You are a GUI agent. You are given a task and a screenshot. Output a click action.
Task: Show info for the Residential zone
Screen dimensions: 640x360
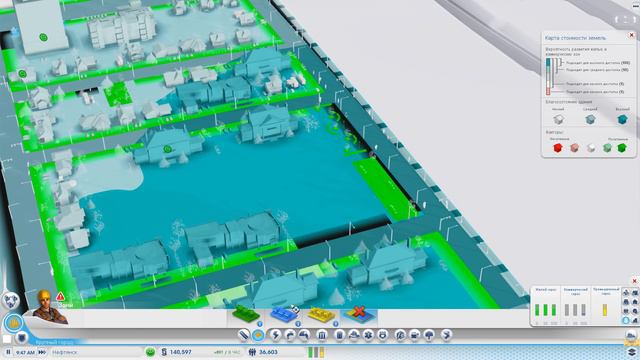tap(260, 324)
